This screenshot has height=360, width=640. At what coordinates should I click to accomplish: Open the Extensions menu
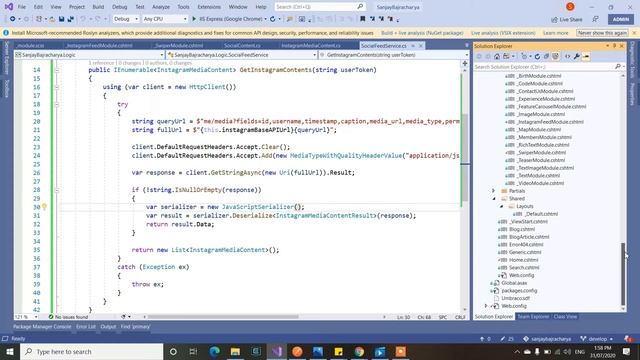tap(209, 7)
